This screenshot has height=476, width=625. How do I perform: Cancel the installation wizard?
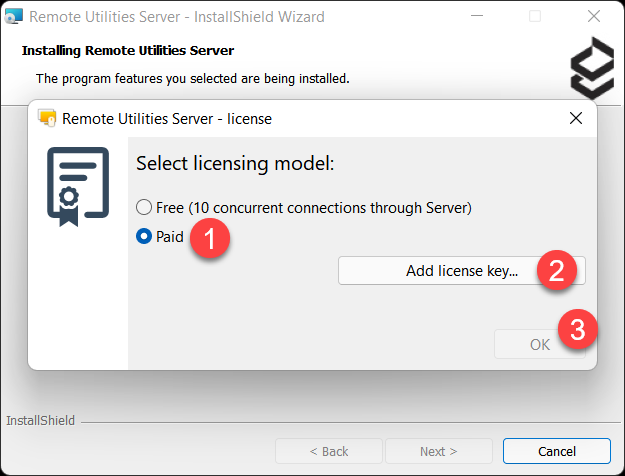point(556,451)
